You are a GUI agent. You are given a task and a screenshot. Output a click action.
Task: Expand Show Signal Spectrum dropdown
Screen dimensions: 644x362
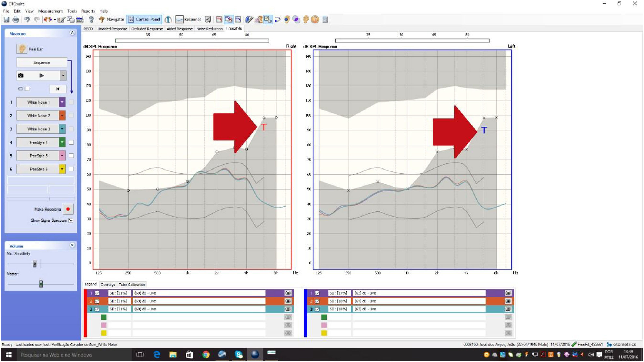71,220
